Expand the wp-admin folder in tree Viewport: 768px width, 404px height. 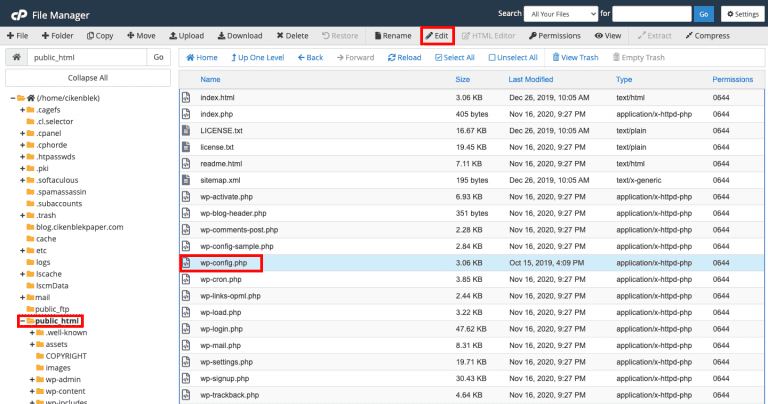coord(32,380)
